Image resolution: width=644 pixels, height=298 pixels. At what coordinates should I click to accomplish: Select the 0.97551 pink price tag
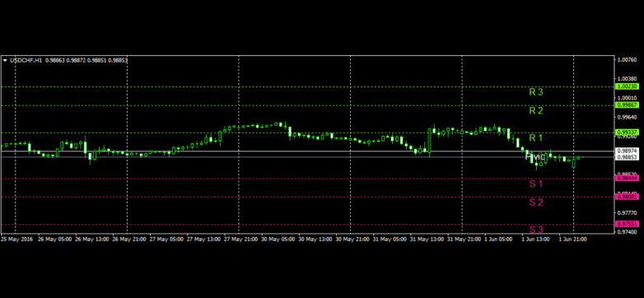click(628, 224)
